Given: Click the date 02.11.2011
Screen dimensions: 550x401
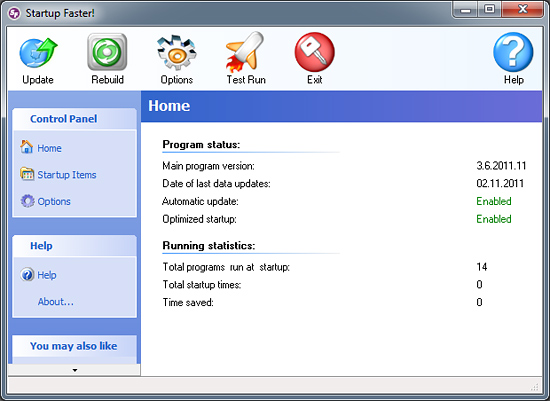Looking at the screenshot, I should [500, 183].
